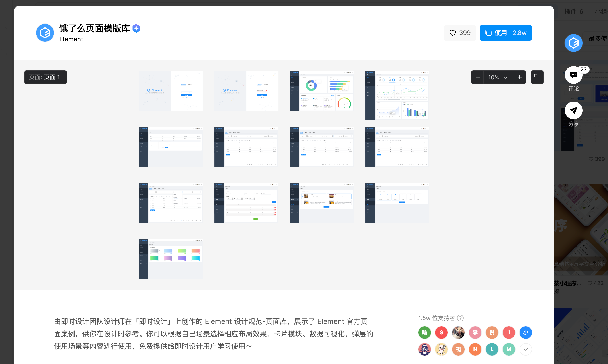This screenshot has width=608, height=364.
Task: Click the 饿了么页面模版库 title
Action: click(x=94, y=28)
